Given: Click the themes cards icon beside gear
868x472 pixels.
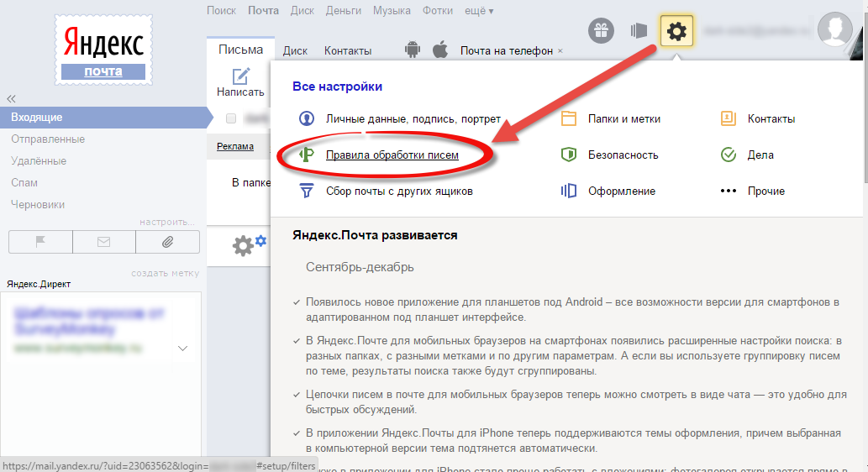Looking at the screenshot, I should (639, 32).
